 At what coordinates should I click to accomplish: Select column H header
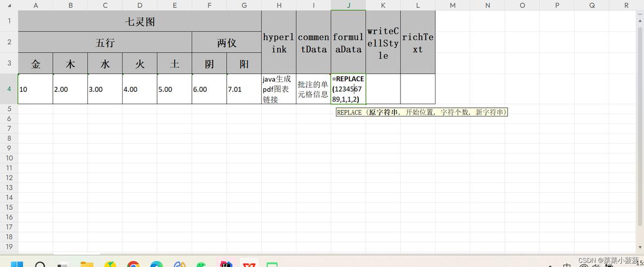click(279, 5)
